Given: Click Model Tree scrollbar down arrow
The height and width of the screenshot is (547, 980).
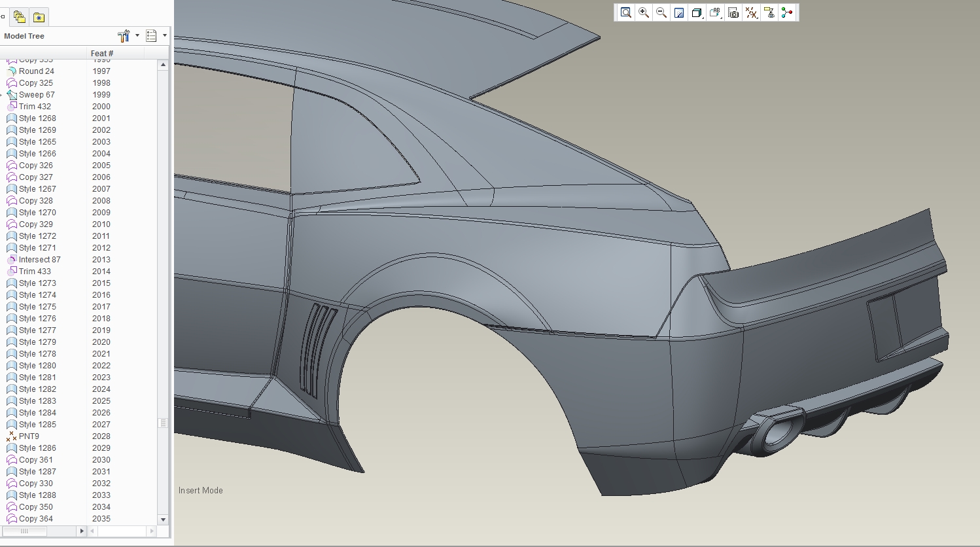Looking at the screenshot, I should click(163, 520).
